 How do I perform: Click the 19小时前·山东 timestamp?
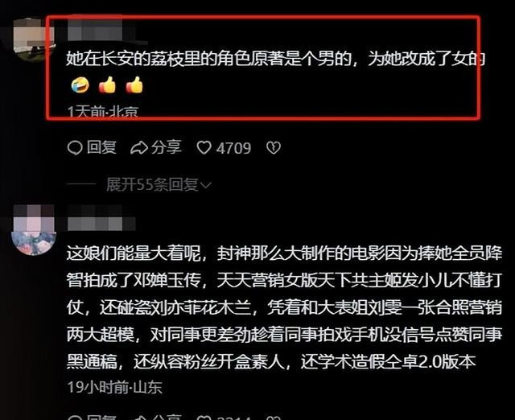[x=114, y=387]
